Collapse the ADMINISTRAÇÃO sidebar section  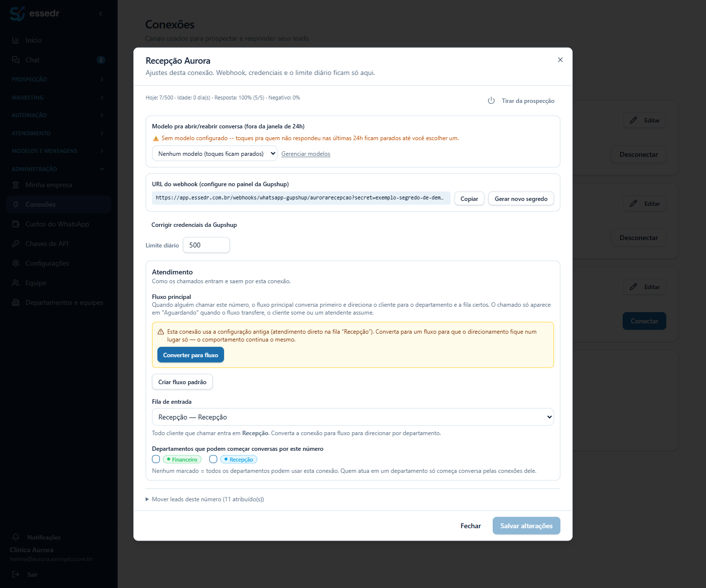coord(59,169)
